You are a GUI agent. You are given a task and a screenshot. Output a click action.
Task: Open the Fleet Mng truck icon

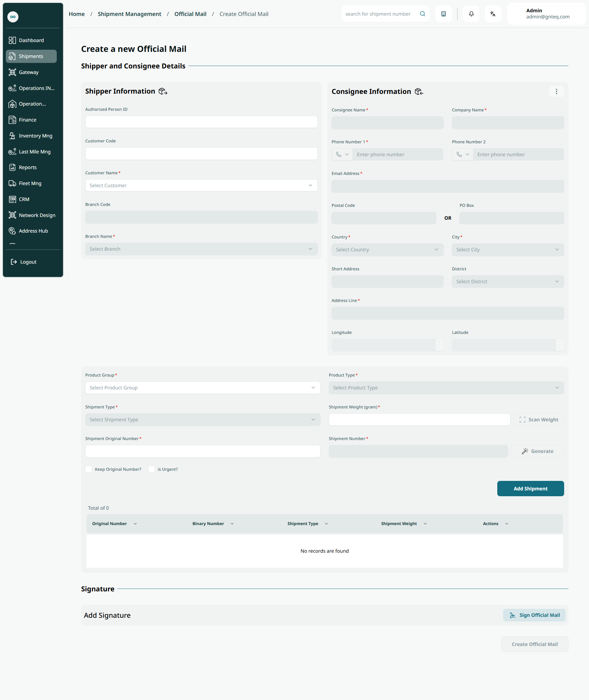[12, 183]
